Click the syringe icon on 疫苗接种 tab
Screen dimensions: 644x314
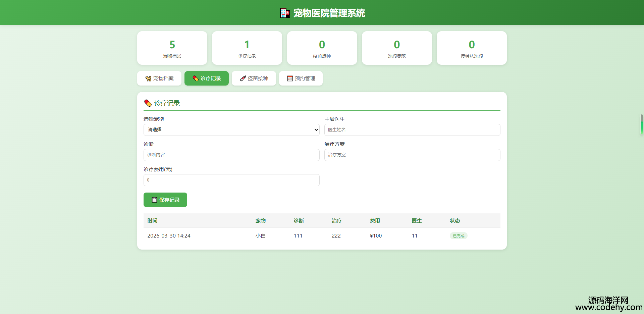coord(243,78)
